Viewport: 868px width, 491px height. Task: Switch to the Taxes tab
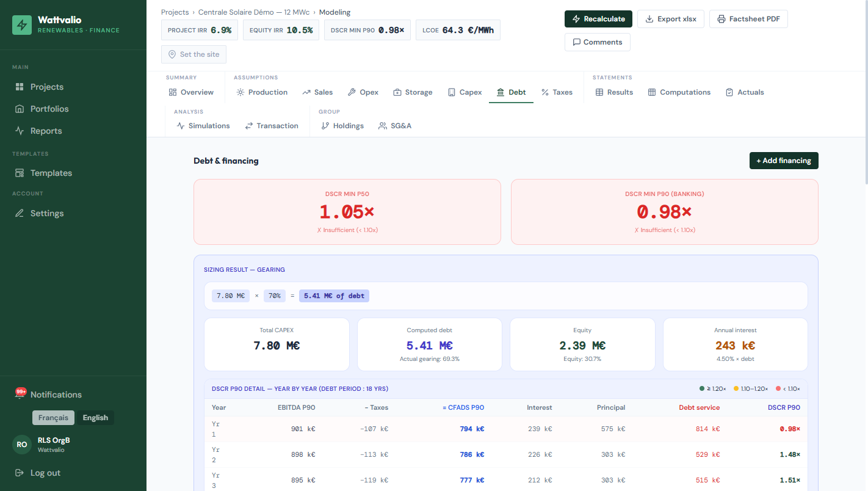tap(557, 92)
